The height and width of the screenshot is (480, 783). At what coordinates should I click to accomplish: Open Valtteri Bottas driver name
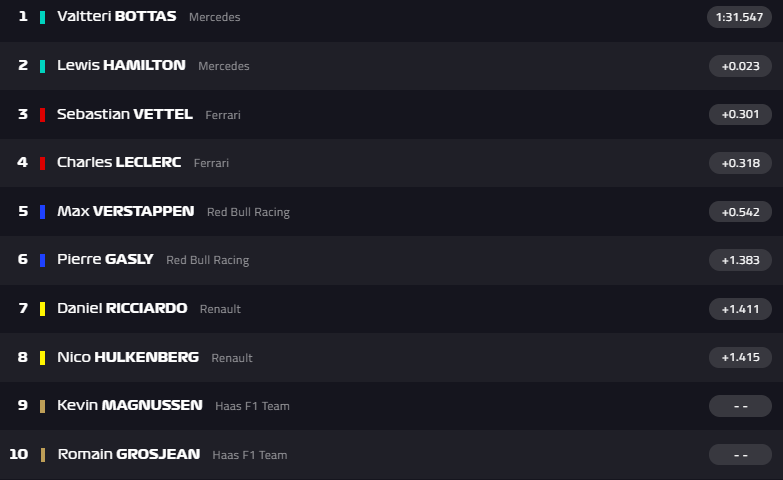click(x=116, y=17)
